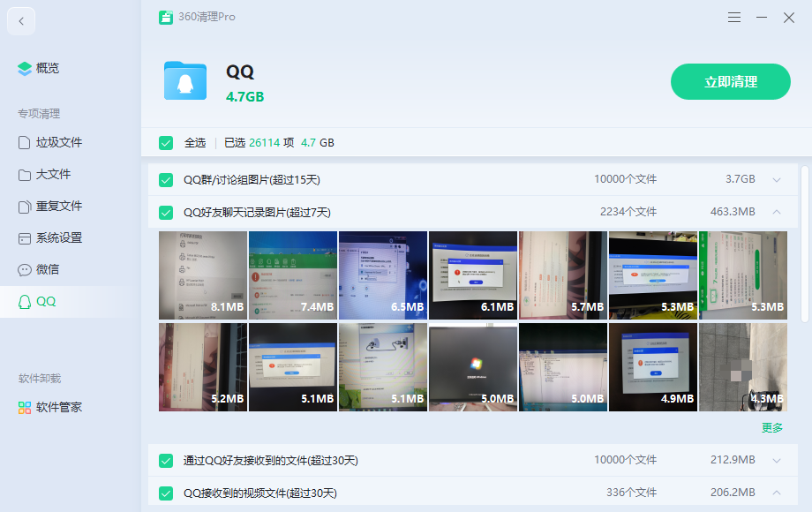Click the 336个文件 count
The image size is (812, 512).
[x=631, y=493]
